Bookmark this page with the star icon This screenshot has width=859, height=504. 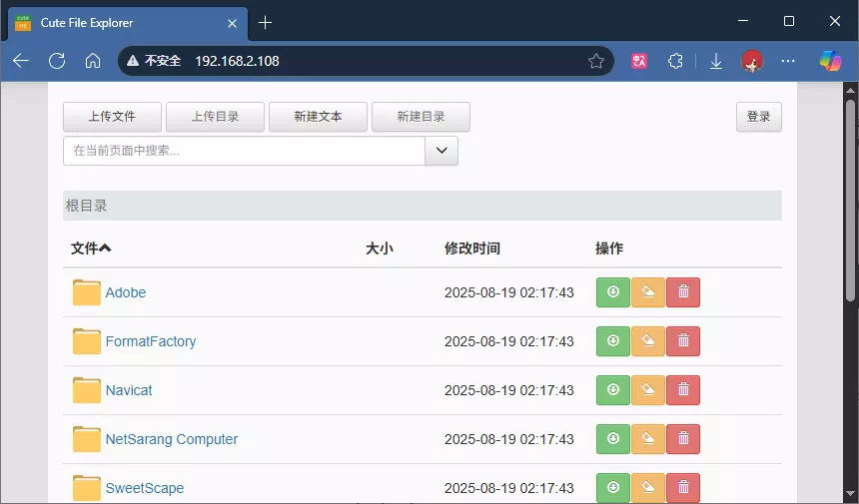click(x=596, y=61)
